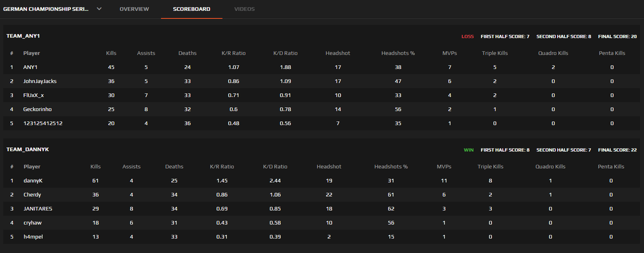Click the MVPs header in TEAM_ANY1 table
644x253 pixels.
[x=449, y=54]
